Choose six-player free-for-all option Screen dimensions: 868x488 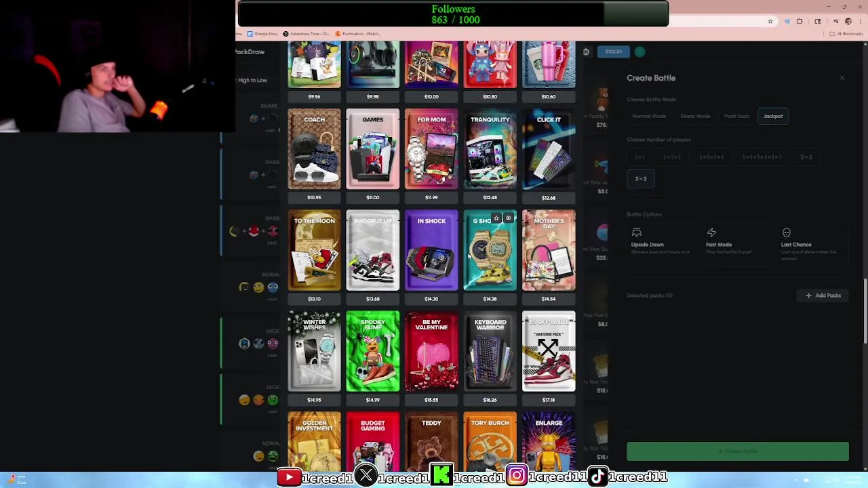tap(762, 157)
